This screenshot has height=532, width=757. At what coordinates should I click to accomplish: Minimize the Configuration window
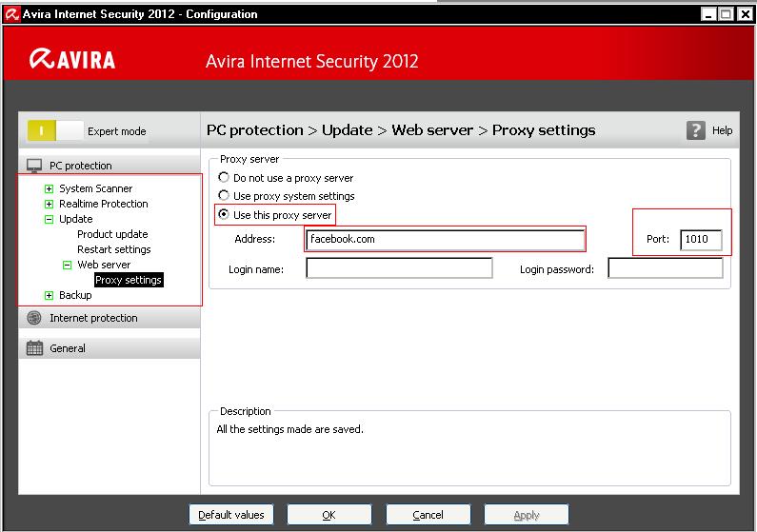(708, 14)
